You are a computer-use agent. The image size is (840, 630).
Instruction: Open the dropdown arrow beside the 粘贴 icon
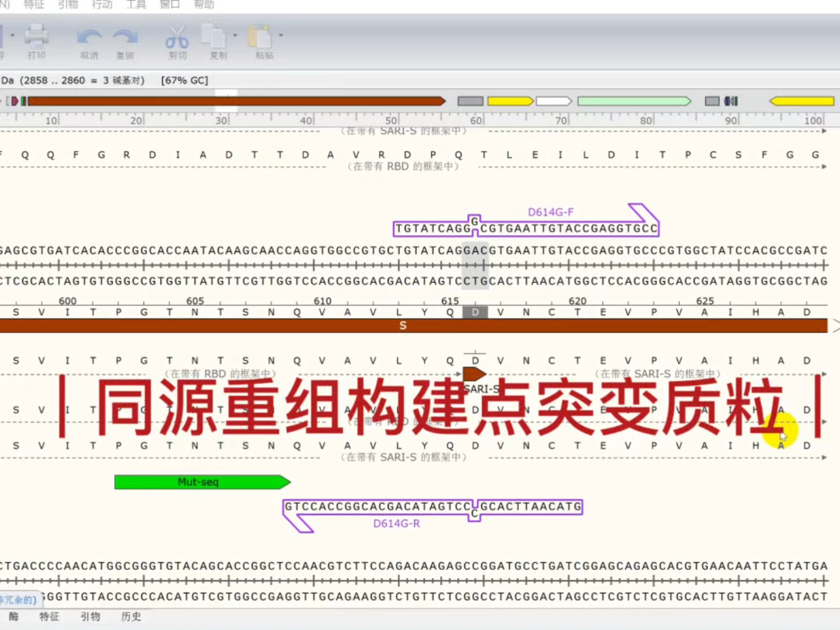click(281, 35)
